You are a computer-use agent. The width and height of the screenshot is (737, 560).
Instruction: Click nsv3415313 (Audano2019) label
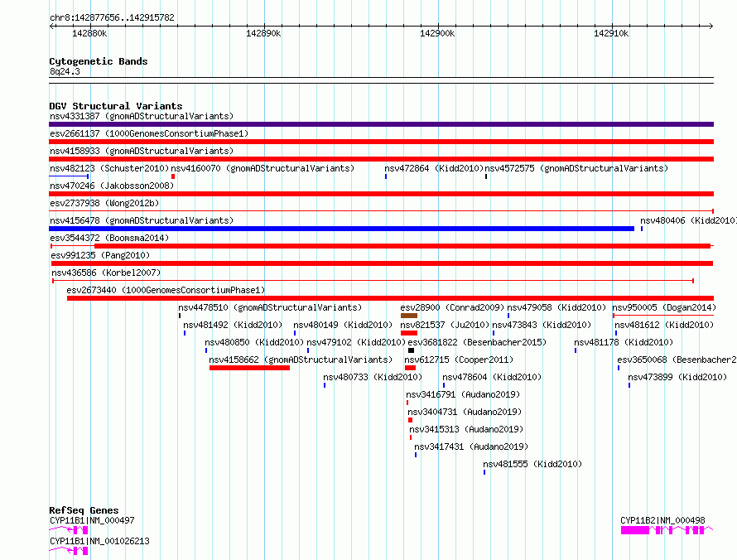pyautogui.click(x=466, y=429)
